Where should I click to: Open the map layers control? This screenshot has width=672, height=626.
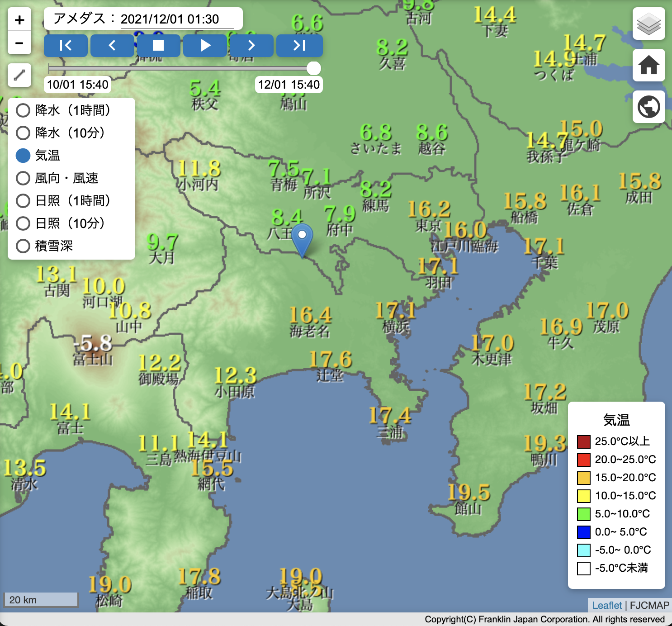point(648,24)
